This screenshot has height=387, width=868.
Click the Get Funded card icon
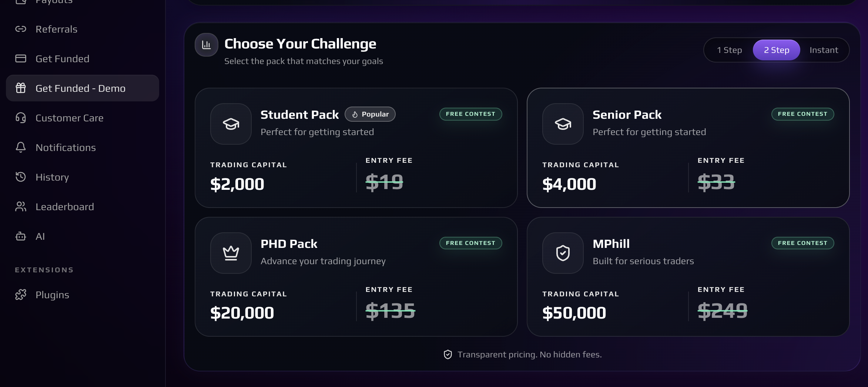(x=21, y=58)
